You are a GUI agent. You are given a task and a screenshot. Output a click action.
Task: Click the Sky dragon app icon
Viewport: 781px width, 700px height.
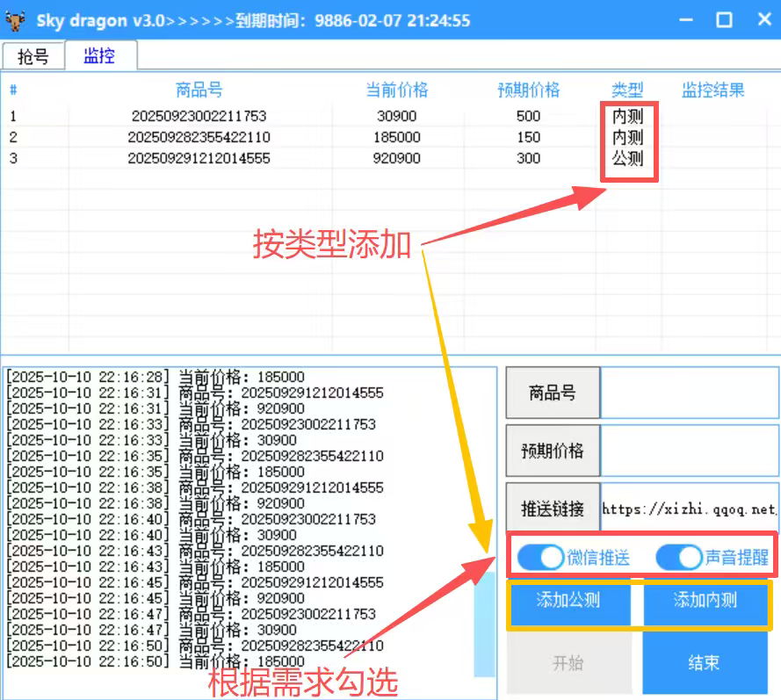tap(15, 20)
